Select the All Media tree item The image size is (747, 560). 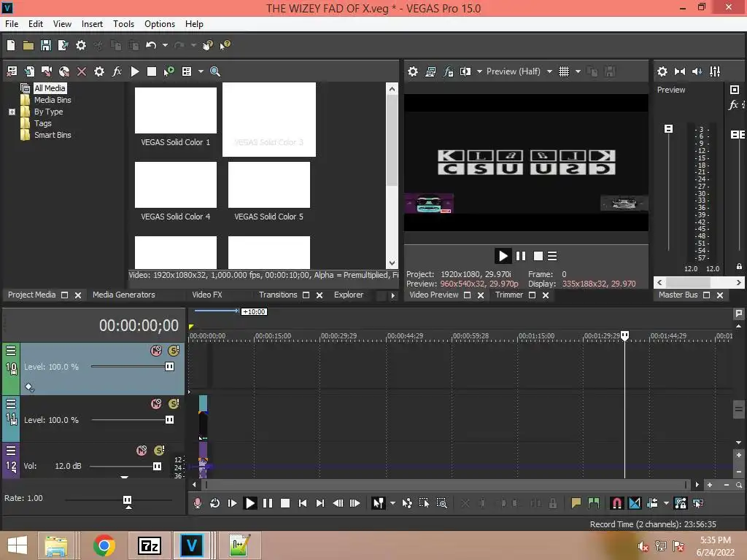point(50,88)
